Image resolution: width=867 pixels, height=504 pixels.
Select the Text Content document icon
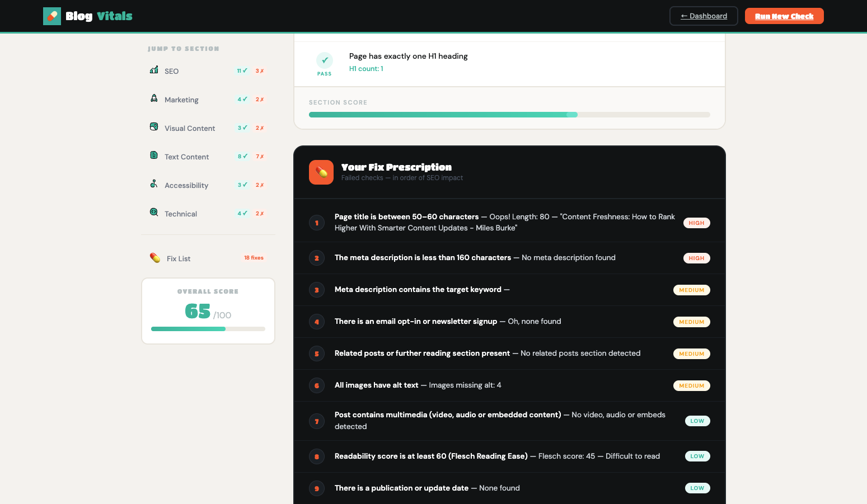tap(154, 156)
